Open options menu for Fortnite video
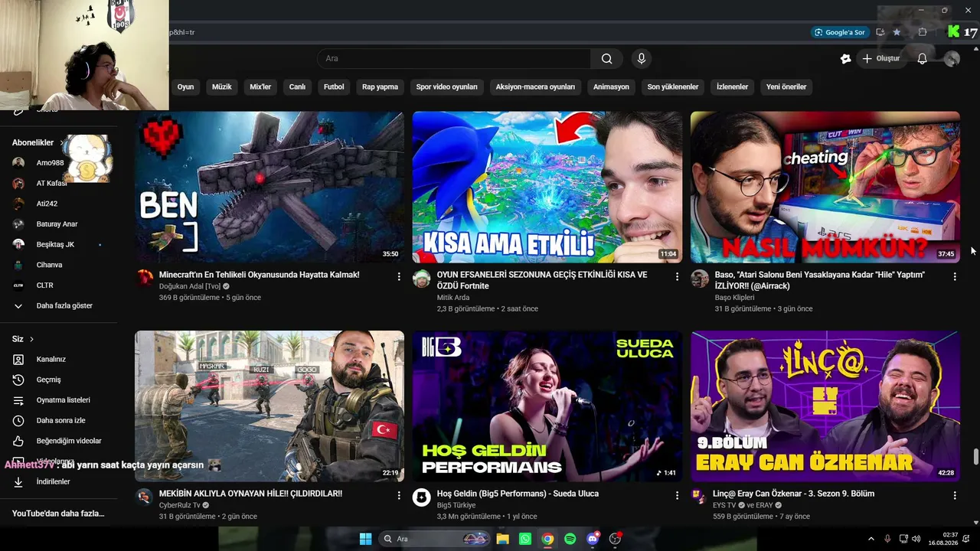The height and width of the screenshot is (551, 980). coord(677,276)
